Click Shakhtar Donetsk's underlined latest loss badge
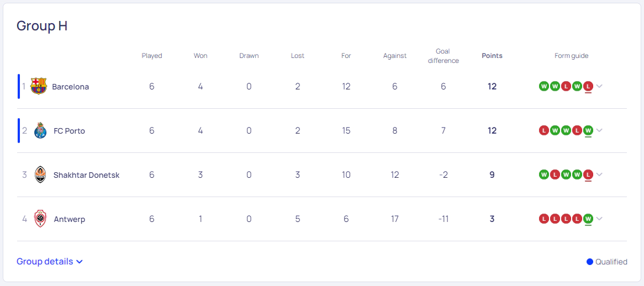This screenshot has height=286, width=644. click(588, 175)
